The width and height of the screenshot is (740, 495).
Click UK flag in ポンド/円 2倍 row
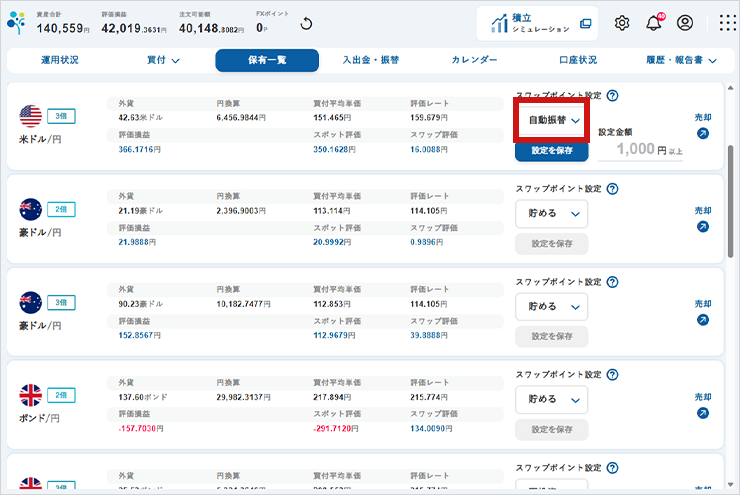31,395
